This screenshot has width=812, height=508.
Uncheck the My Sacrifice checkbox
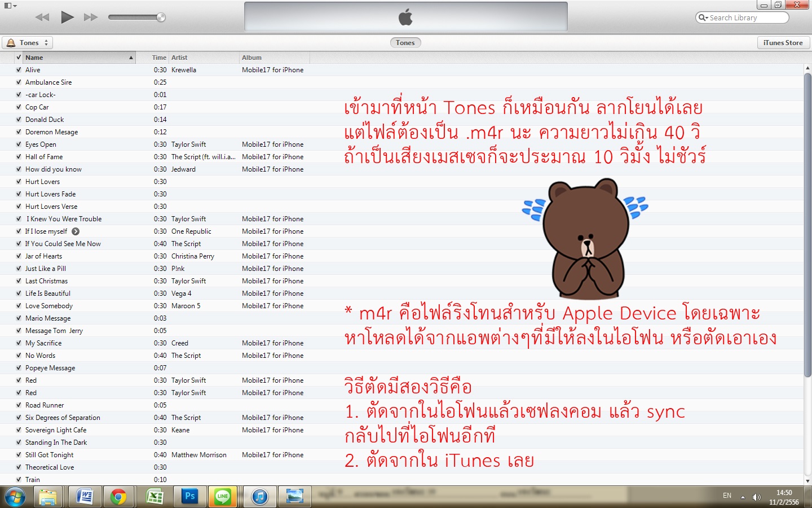coord(19,343)
